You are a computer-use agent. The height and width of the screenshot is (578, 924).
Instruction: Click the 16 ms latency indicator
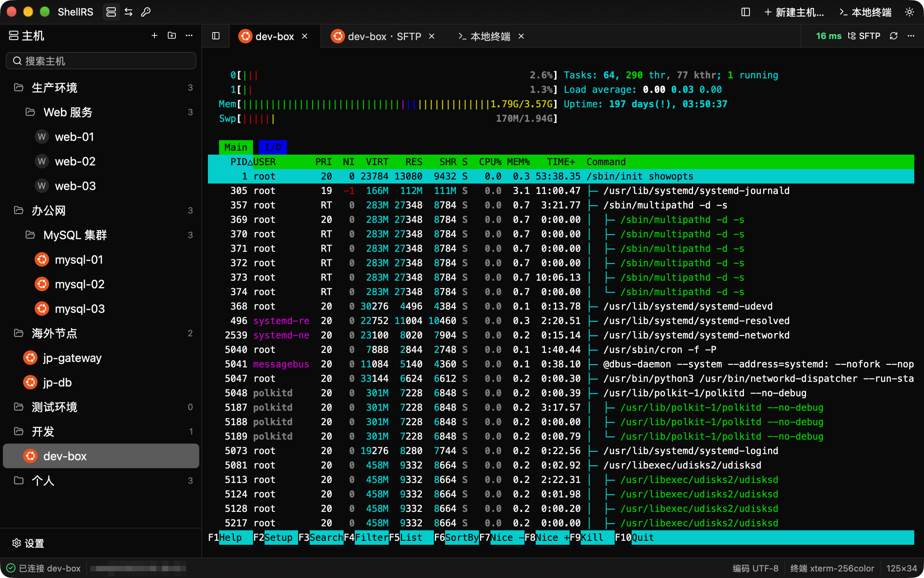pos(829,36)
